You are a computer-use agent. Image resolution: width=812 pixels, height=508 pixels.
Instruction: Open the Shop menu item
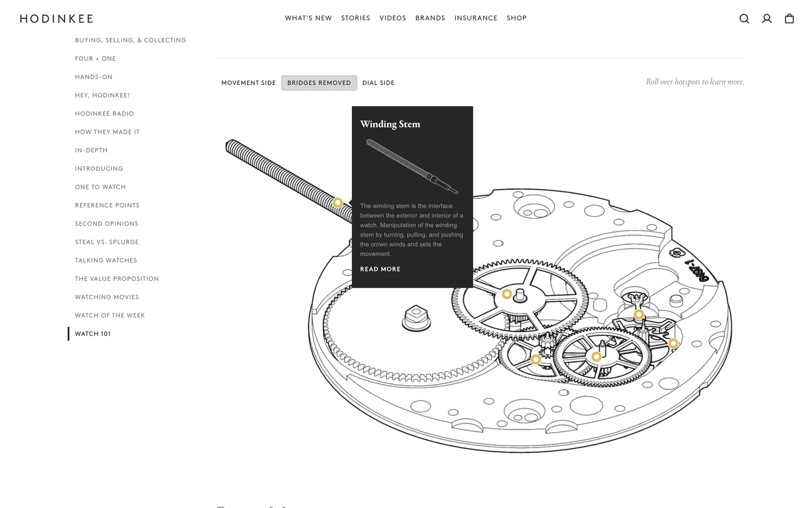[516, 18]
